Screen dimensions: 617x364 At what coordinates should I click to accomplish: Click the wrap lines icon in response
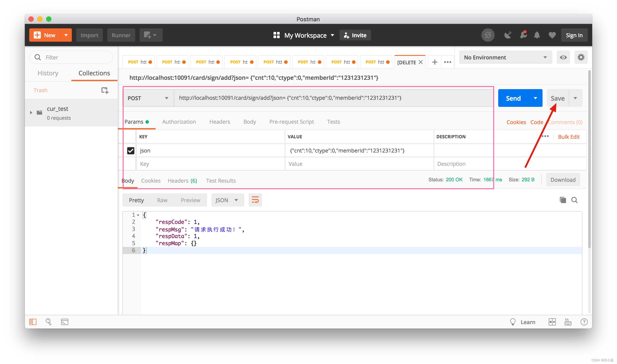pyautogui.click(x=255, y=200)
